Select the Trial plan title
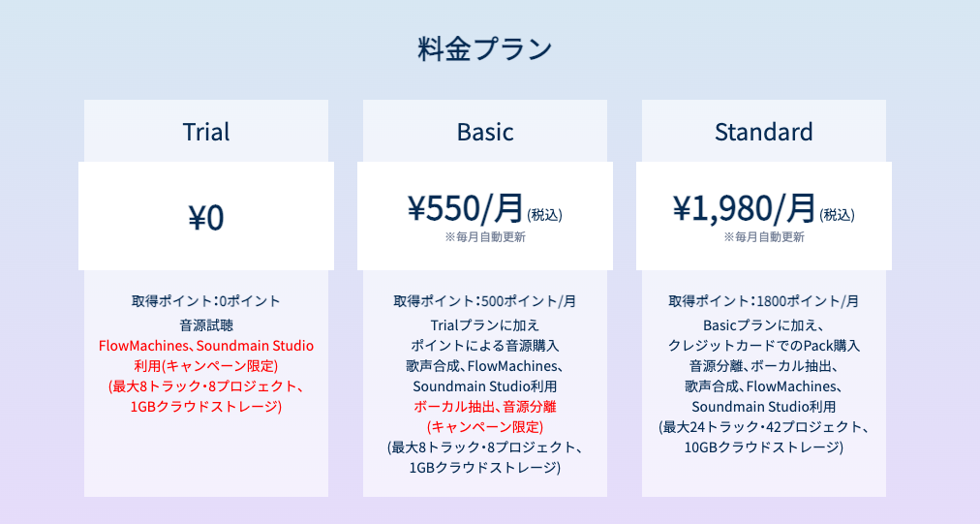The image size is (980, 524). pyautogui.click(x=206, y=132)
